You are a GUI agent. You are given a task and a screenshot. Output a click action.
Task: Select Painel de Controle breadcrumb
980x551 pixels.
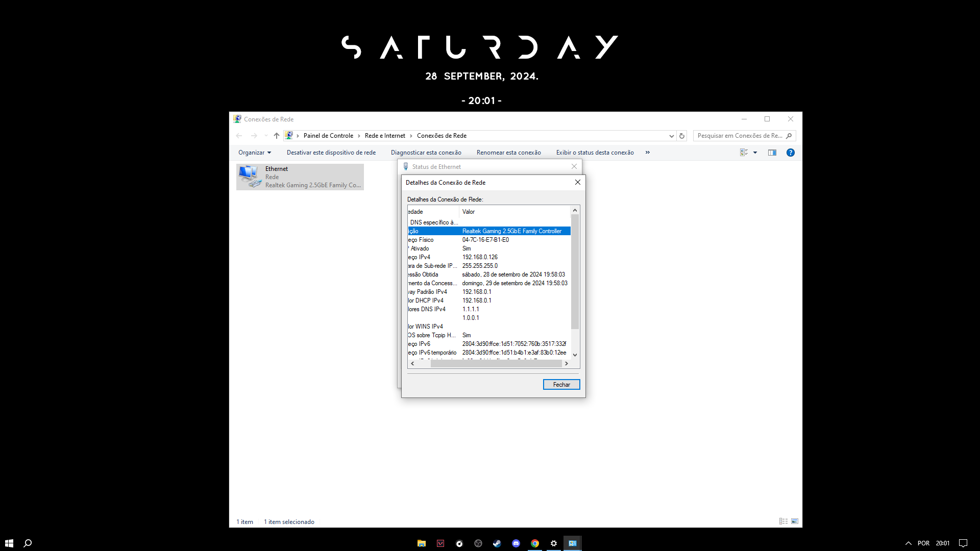click(x=328, y=136)
